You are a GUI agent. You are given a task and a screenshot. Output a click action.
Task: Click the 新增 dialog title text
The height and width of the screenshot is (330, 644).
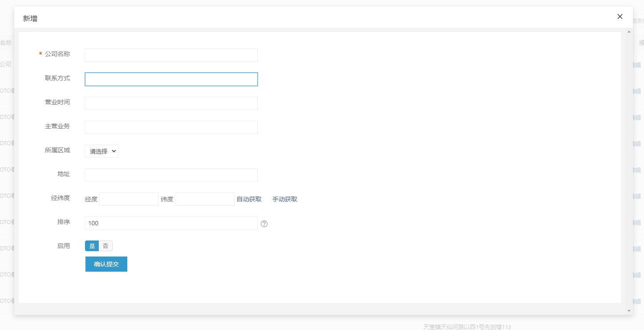(x=30, y=18)
